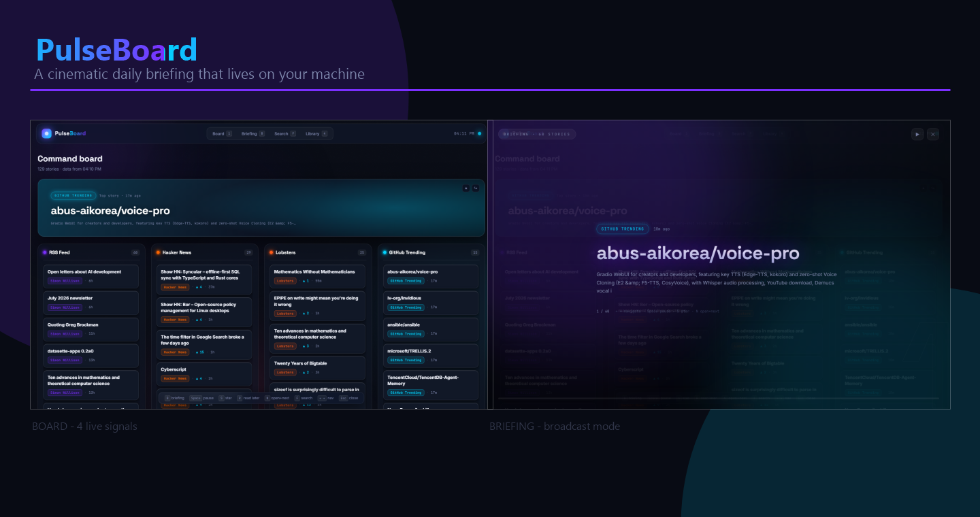The image size is (980, 517).
Task: Click the GitHub Trending count badge 15
Action: (x=475, y=252)
